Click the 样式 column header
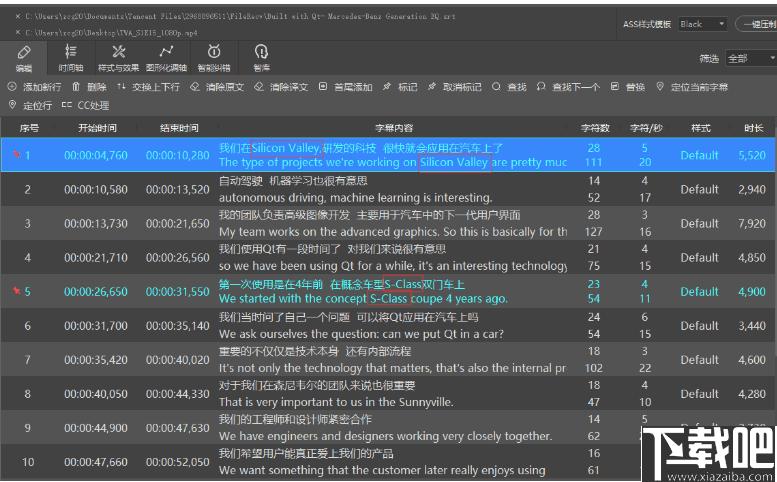 tap(700, 128)
